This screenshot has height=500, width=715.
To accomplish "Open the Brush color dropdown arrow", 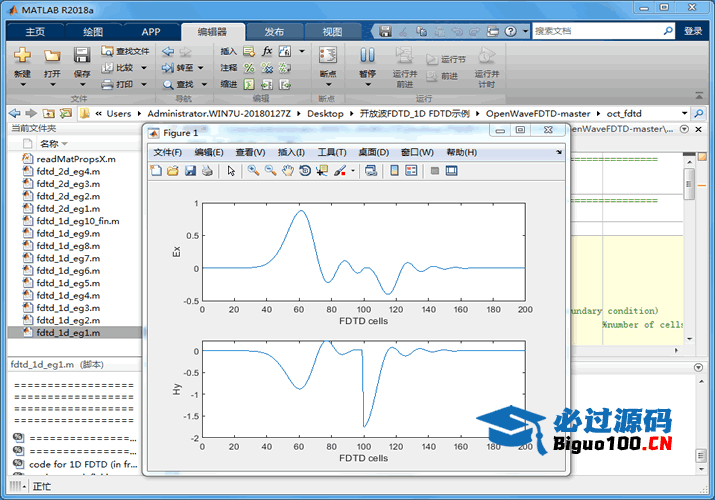I will pos(353,171).
